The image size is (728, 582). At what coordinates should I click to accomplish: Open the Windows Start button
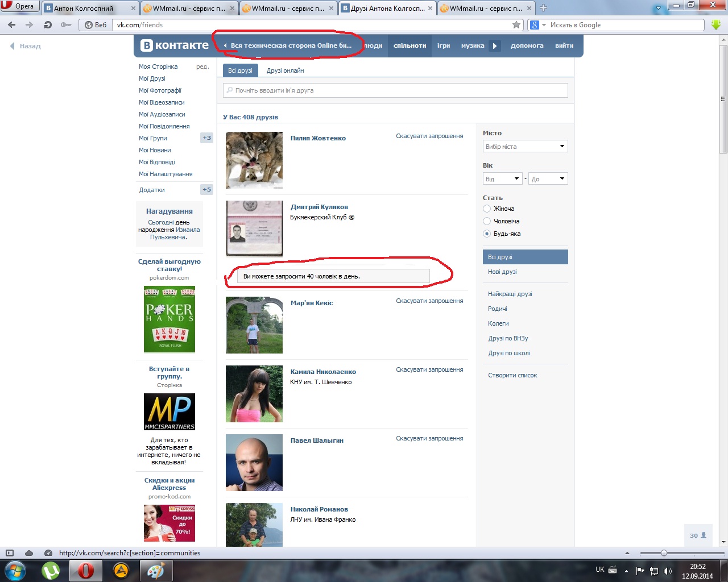coord(15,571)
